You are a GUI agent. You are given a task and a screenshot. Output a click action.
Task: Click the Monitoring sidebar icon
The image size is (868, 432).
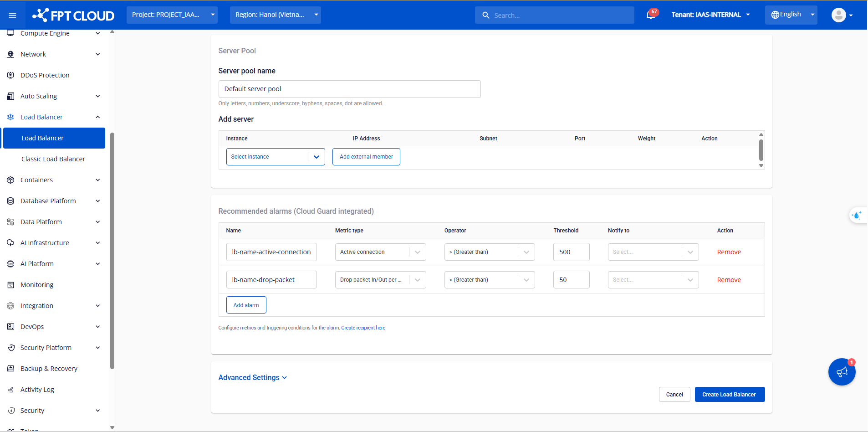tap(10, 285)
